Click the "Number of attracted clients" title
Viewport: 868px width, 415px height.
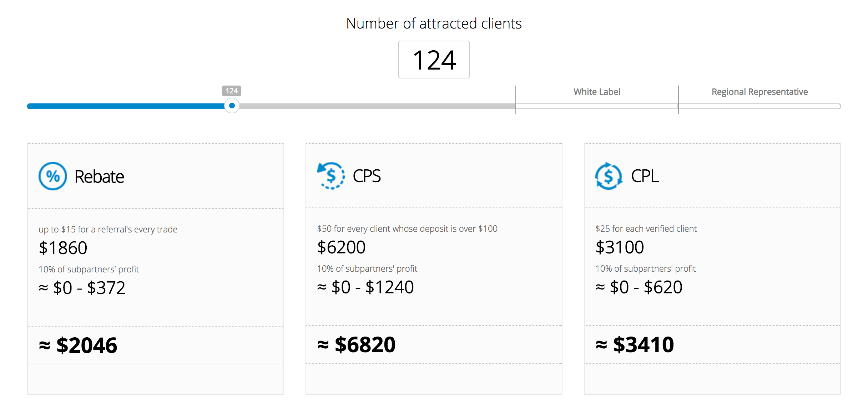tap(434, 24)
